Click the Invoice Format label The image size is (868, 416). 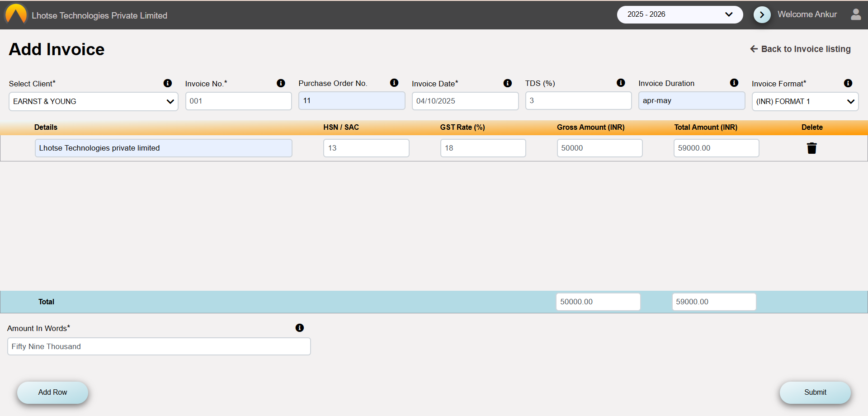[x=779, y=84]
